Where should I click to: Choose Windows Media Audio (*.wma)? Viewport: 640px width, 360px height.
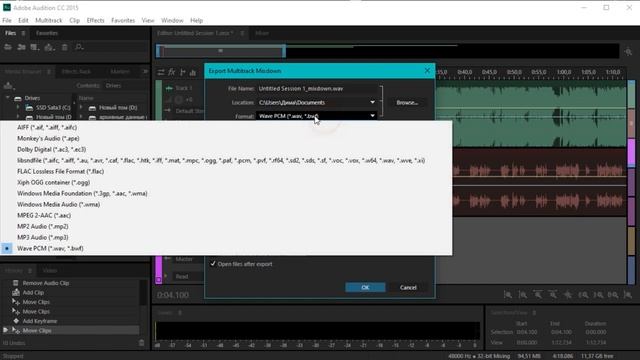(58, 204)
